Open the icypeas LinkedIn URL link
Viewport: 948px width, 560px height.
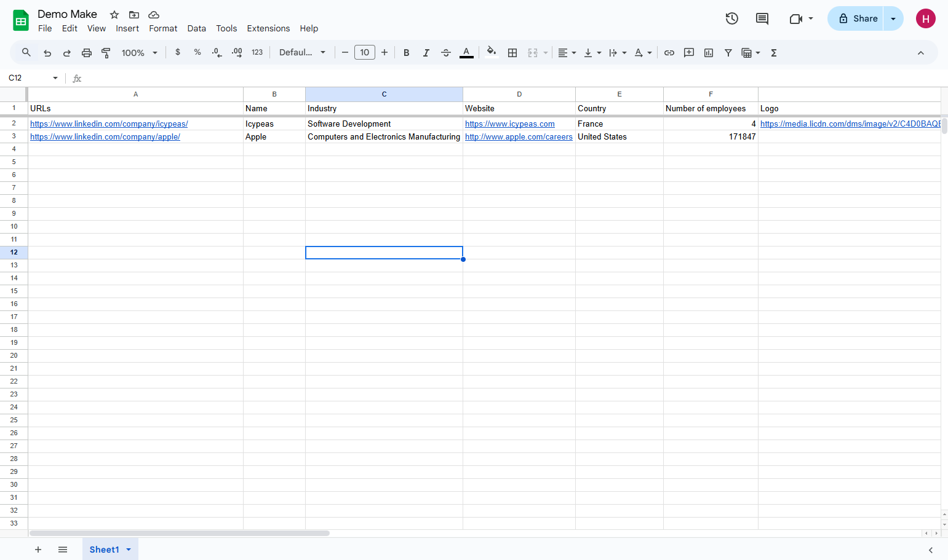click(109, 124)
